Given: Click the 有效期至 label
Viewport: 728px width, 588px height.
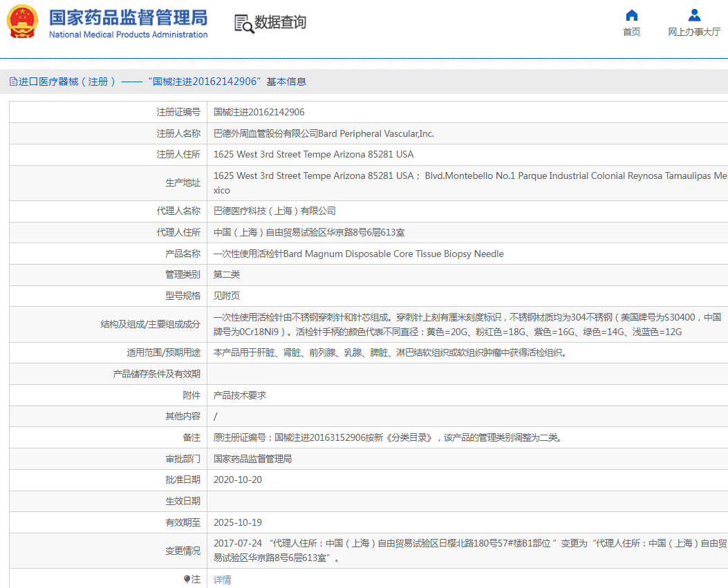Looking at the screenshot, I should point(183,522).
